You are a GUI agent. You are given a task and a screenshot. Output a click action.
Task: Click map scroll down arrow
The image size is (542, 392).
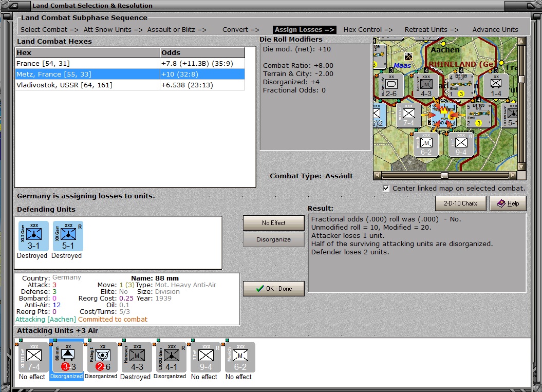tap(521, 167)
